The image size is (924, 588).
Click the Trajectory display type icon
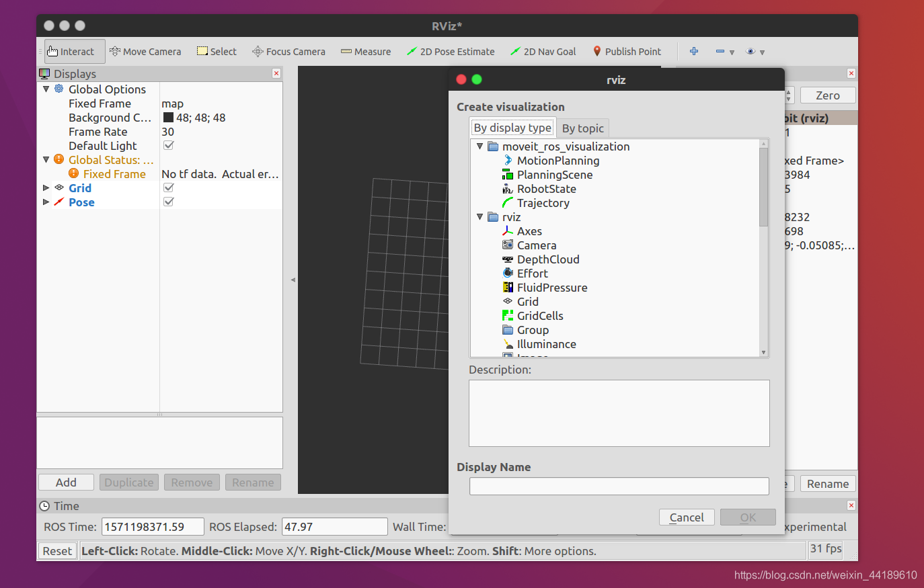click(x=508, y=203)
